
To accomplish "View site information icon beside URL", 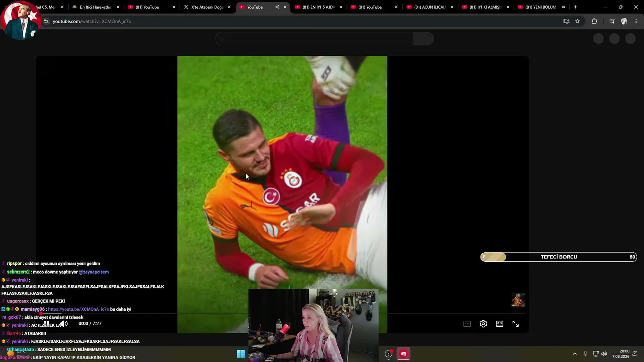I will point(46,21).
